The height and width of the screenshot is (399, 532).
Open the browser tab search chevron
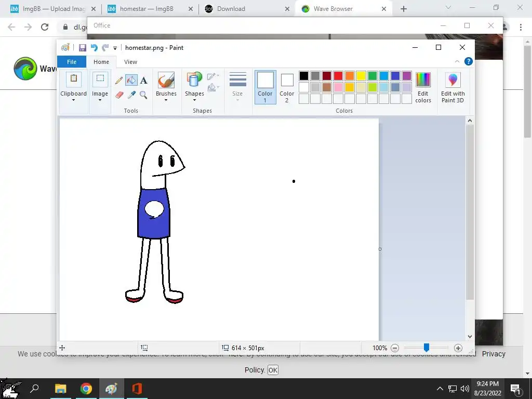tap(448, 7)
